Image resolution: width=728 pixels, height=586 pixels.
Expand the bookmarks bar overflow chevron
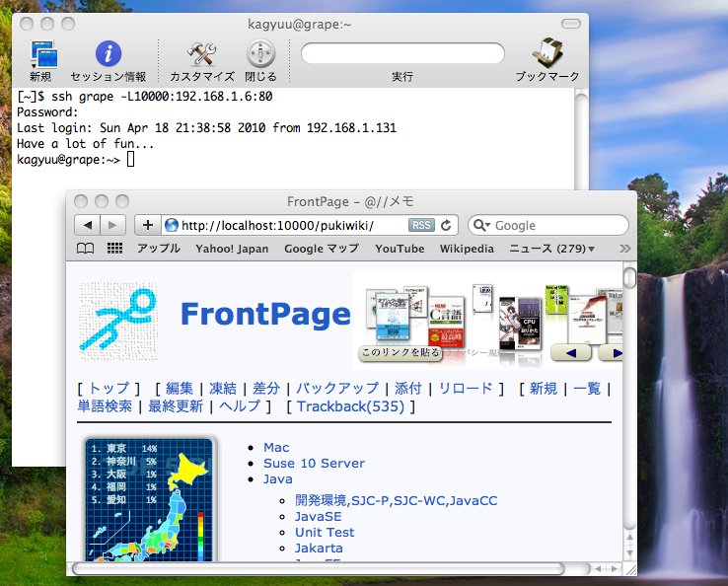pyautogui.click(x=624, y=250)
